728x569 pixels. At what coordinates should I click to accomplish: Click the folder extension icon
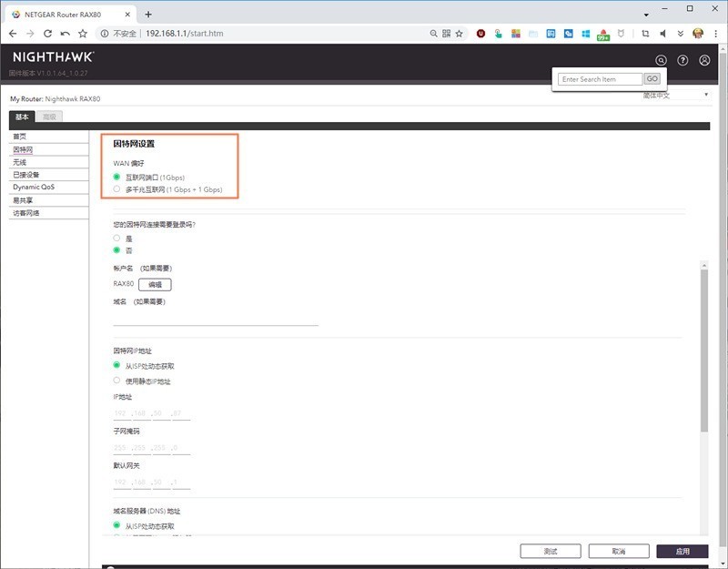pyautogui.click(x=533, y=34)
